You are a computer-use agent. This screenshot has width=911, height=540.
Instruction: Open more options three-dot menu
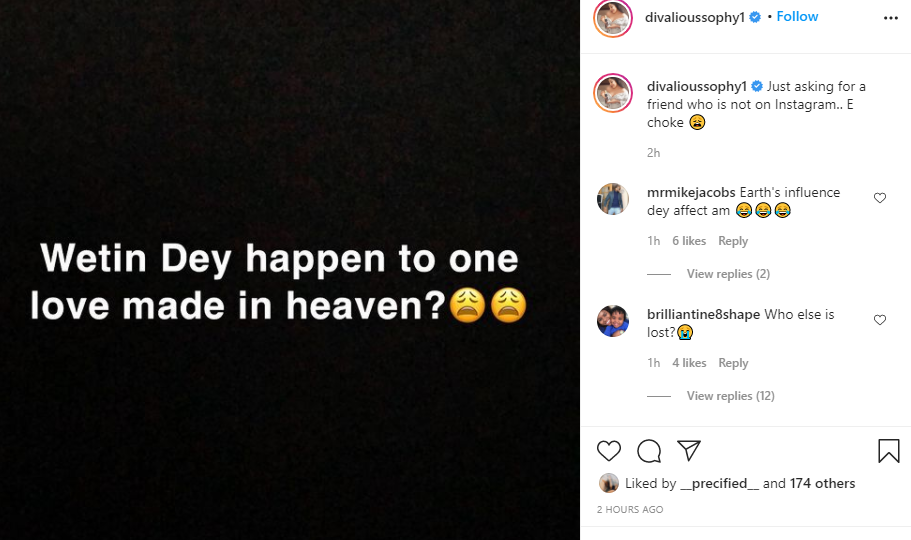pyautogui.click(x=891, y=18)
